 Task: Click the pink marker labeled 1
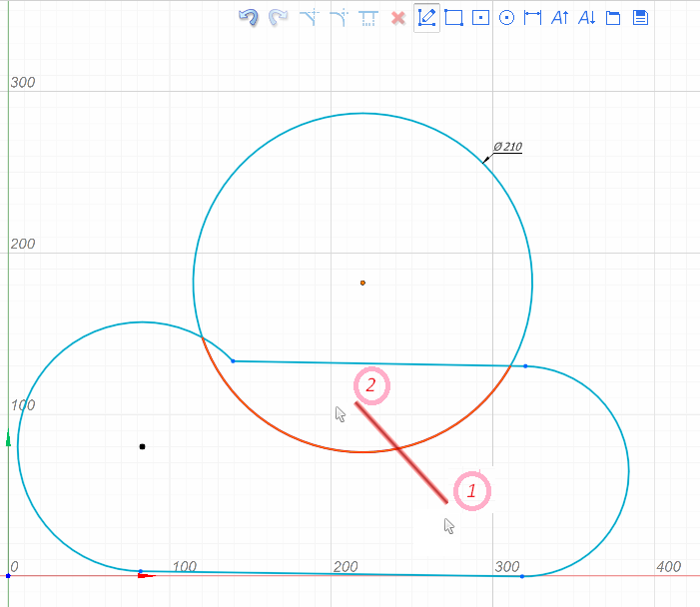click(x=472, y=490)
